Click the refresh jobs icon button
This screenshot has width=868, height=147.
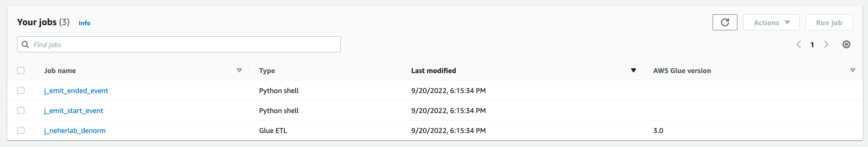[725, 22]
